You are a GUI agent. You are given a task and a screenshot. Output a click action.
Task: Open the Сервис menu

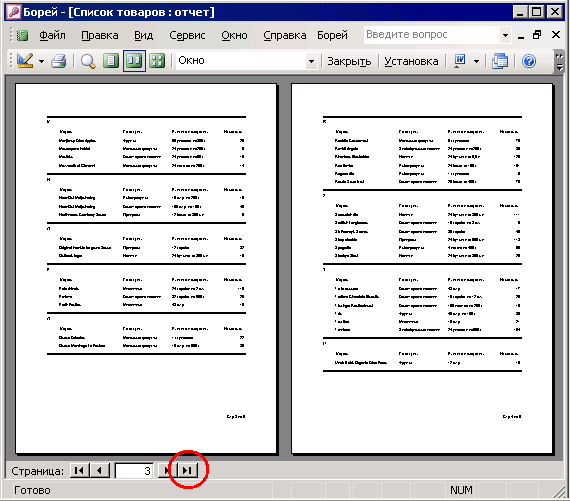[x=187, y=35]
